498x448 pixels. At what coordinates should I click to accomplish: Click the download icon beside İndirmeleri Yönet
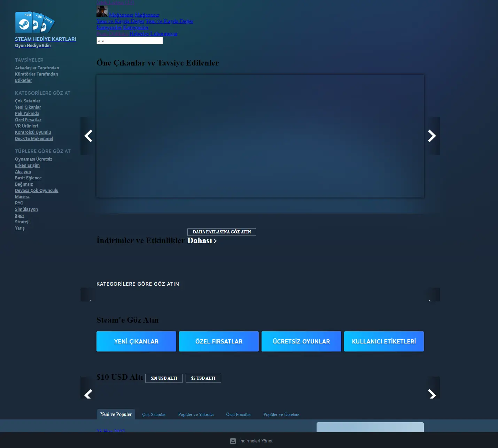233,441
